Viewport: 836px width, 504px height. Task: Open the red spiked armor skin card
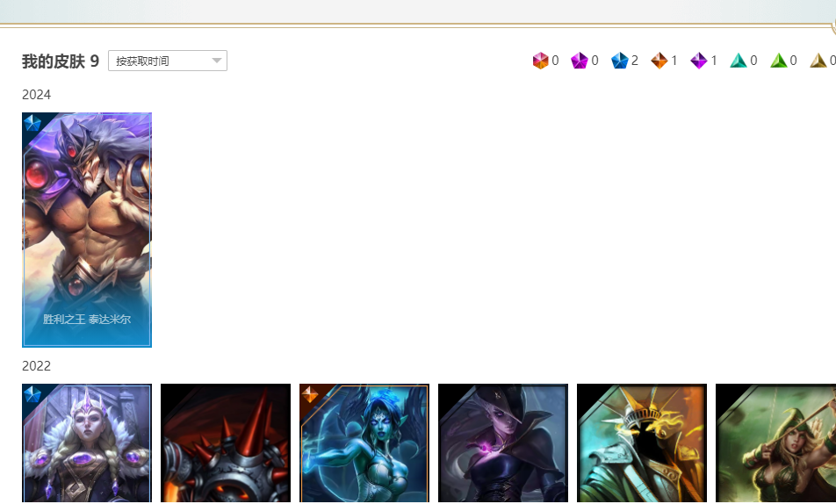click(226, 443)
